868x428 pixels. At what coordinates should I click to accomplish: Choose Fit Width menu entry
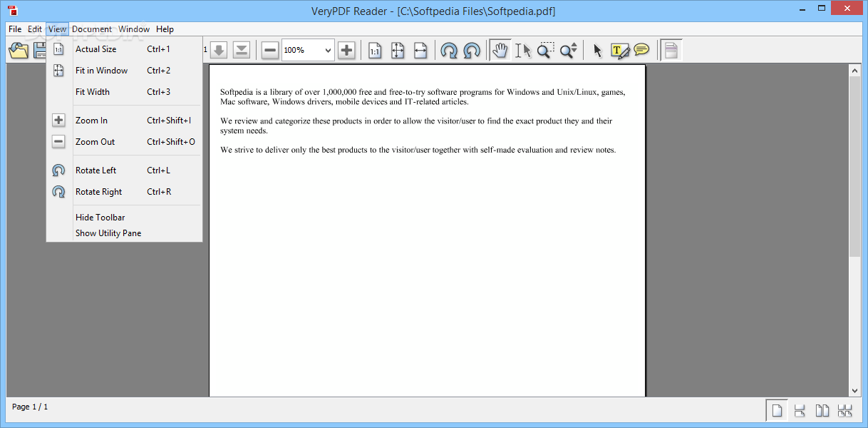pyautogui.click(x=124, y=92)
